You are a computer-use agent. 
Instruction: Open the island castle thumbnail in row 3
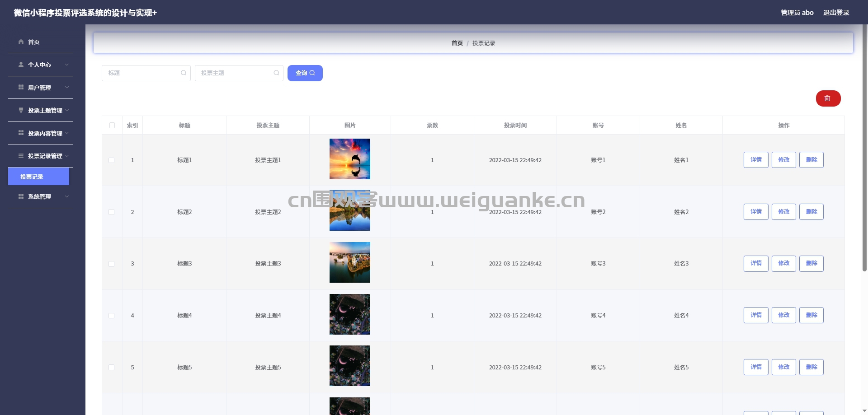click(x=350, y=262)
